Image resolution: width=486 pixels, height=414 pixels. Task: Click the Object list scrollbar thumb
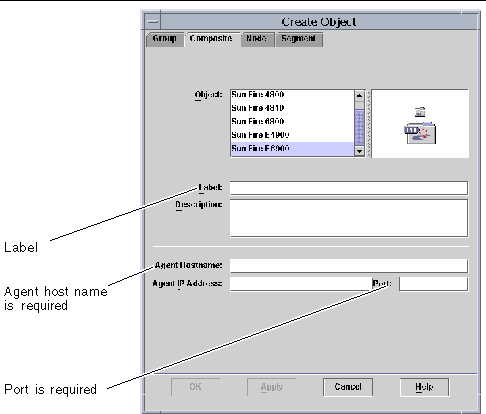(x=359, y=127)
